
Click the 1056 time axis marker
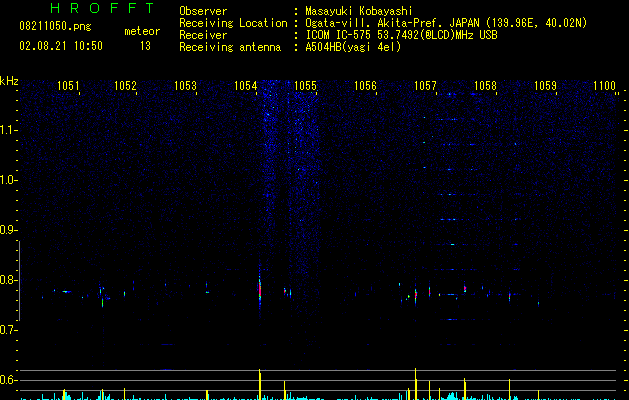coord(365,86)
